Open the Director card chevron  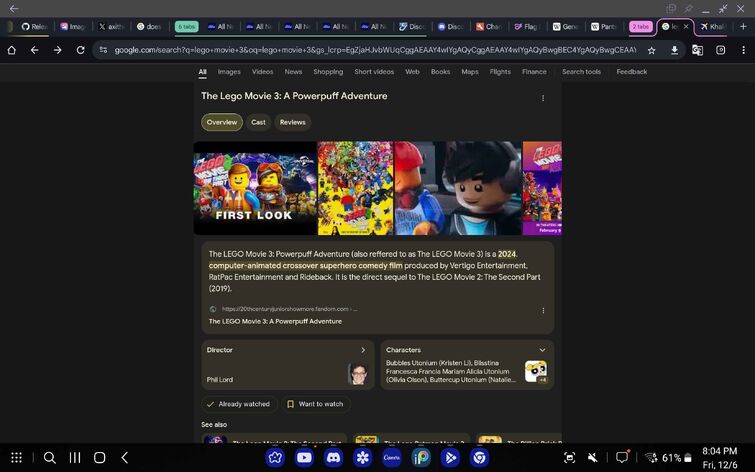pos(363,350)
